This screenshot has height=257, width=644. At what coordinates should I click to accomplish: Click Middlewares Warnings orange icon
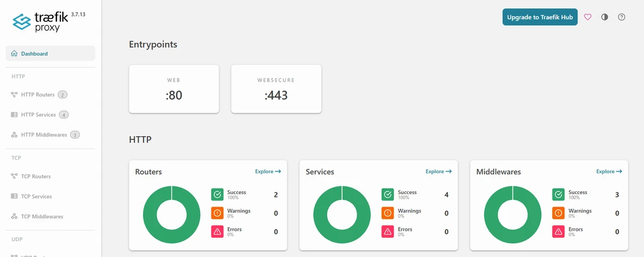[558, 213]
